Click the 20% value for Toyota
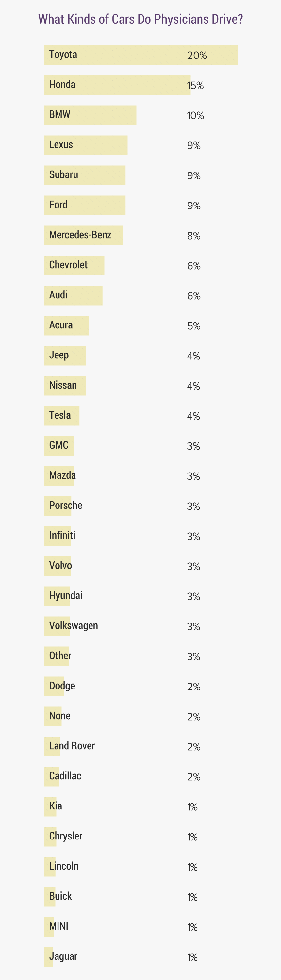Viewport: 281px width, 980px height. coord(197,56)
